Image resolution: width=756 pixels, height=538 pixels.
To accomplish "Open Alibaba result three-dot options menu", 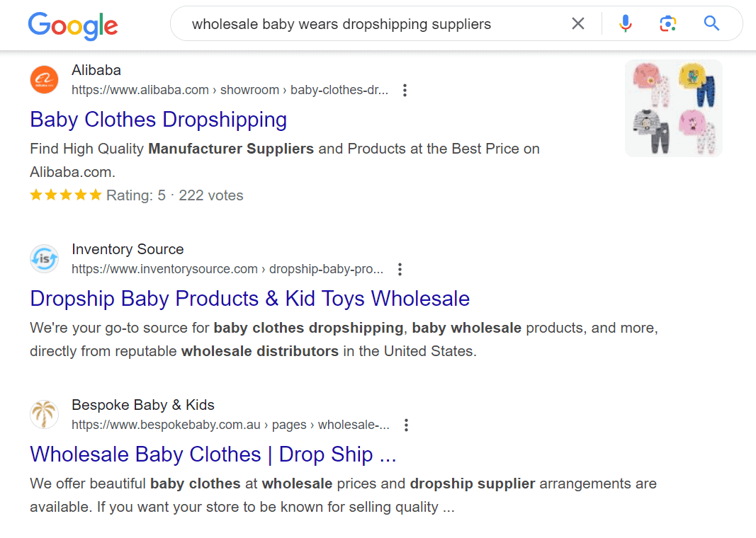I will (405, 90).
